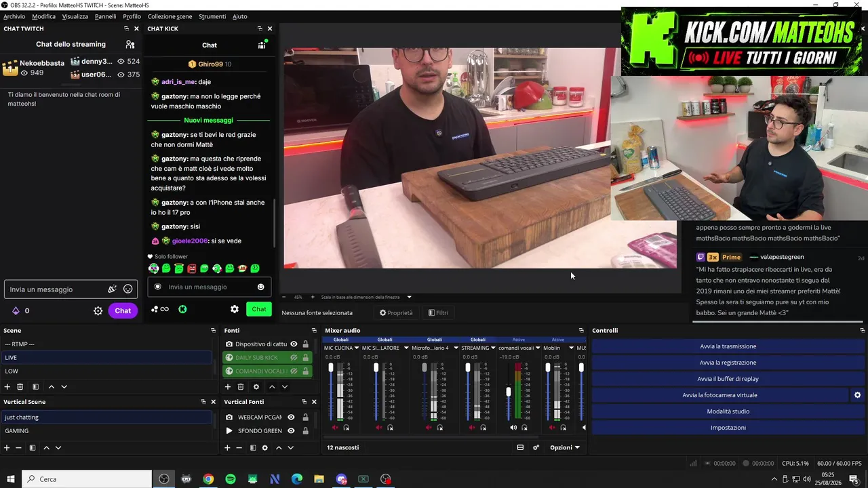The width and height of the screenshot is (868, 488).
Task: Open comandi vocali channel dropdown menu
Action: (x=538, y=348)
